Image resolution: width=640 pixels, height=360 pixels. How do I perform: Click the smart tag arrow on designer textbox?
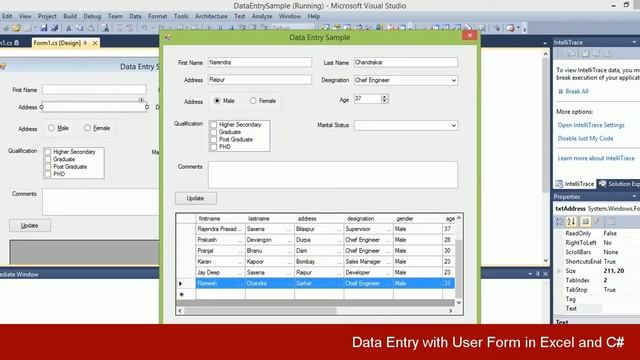pos(141,100)
